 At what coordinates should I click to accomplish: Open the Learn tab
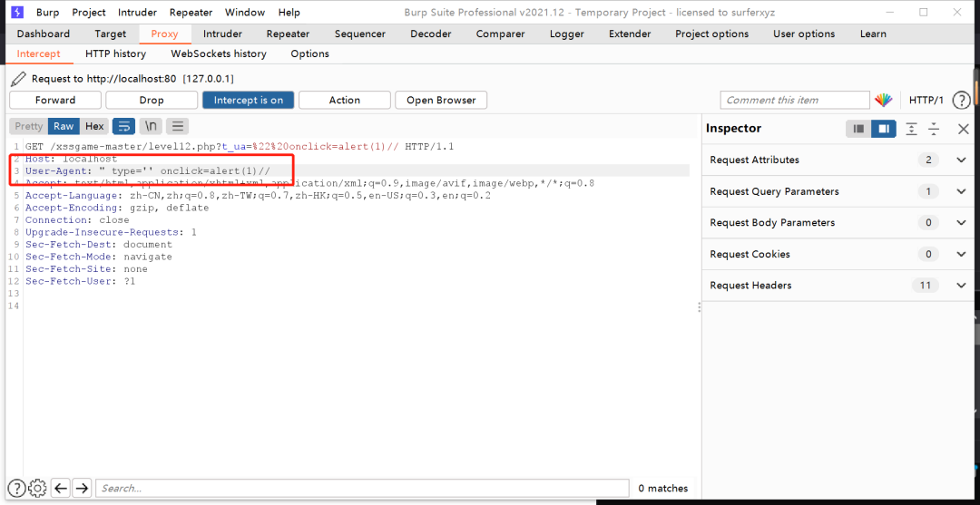(873, 34)
